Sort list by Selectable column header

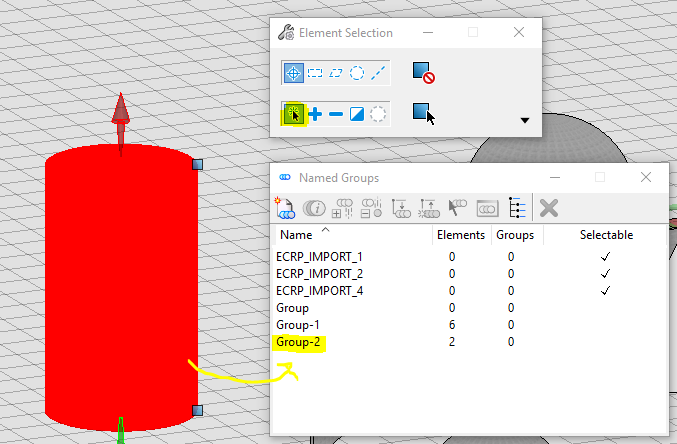(x=606, y=235)
